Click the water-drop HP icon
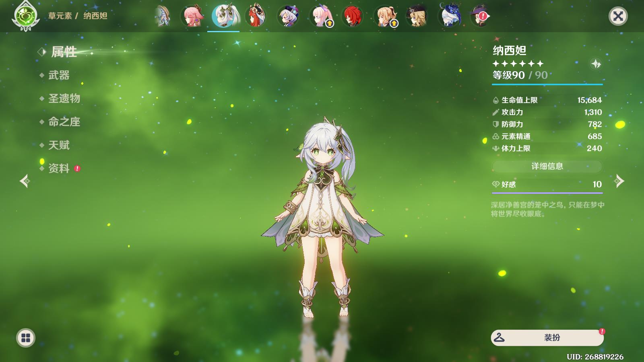The width and height of the screenshot is (644, 362). (496, 100)
